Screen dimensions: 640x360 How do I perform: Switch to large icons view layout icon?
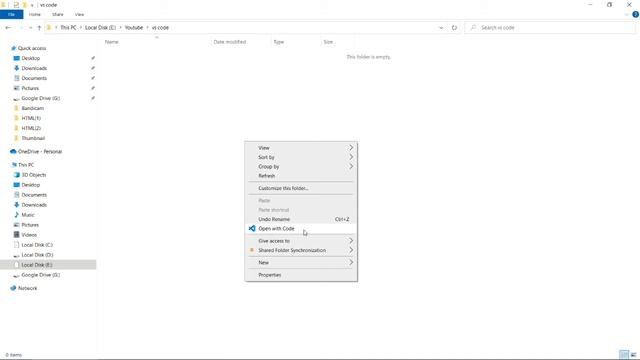633,355
